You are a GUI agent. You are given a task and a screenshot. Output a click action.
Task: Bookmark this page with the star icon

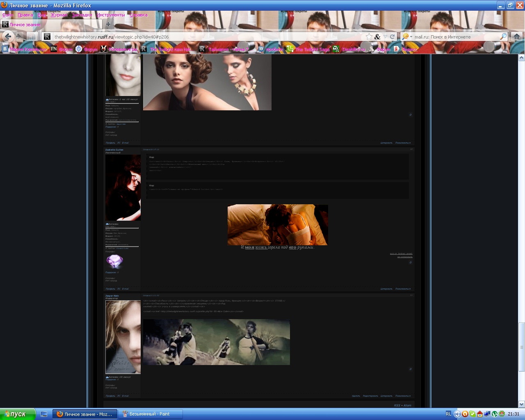pos(369,37)
